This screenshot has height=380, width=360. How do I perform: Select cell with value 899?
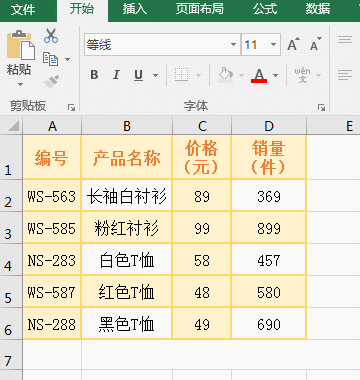(269, 228)
